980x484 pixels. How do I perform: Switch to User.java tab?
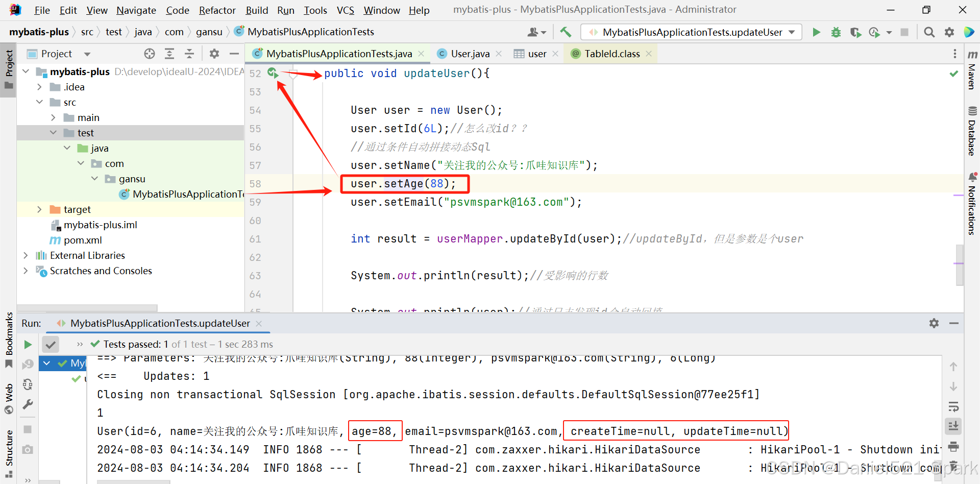coord(470,54)
